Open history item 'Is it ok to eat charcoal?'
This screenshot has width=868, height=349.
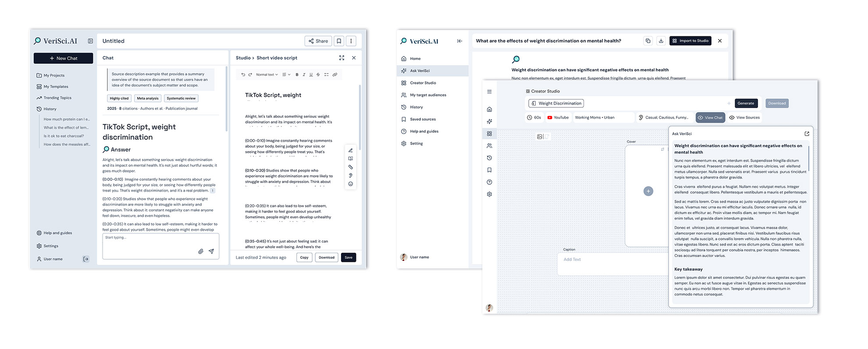[x=64, y=136]
